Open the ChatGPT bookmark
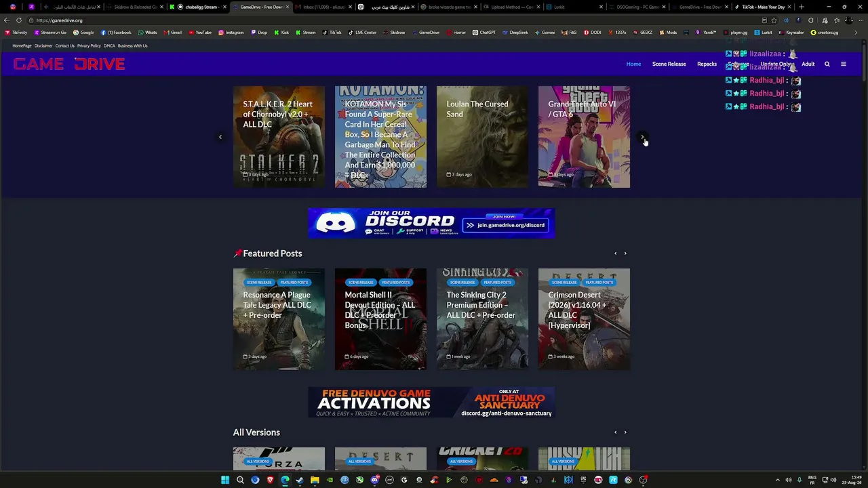This screenshot has width=868, height=488. pos(484,33)
